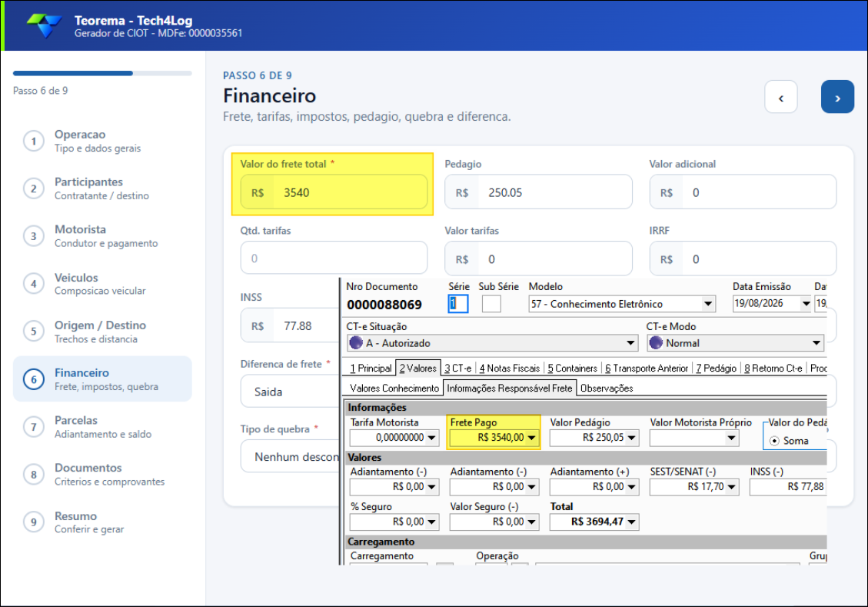Click the Valor do frete total field
Screen dimensions: 868x607
coord(334,192)
